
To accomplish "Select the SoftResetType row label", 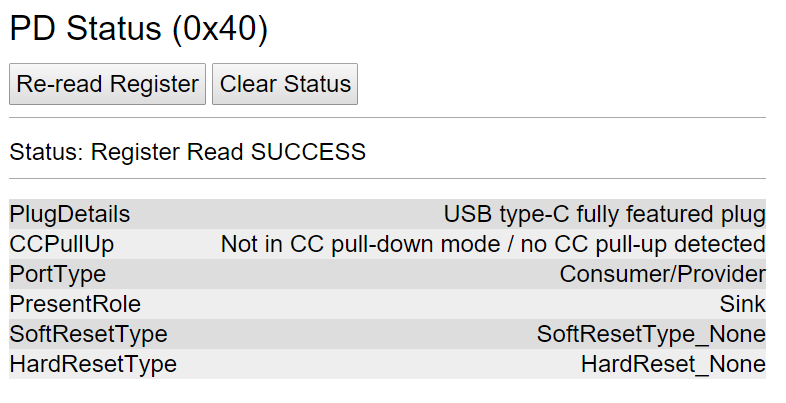I will tap(88, 334).
